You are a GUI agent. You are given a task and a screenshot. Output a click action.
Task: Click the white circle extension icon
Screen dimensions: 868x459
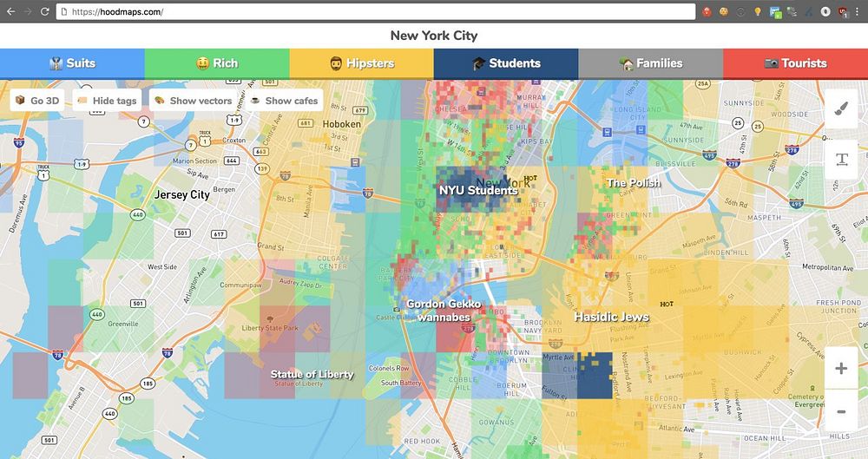coord(825,11)
